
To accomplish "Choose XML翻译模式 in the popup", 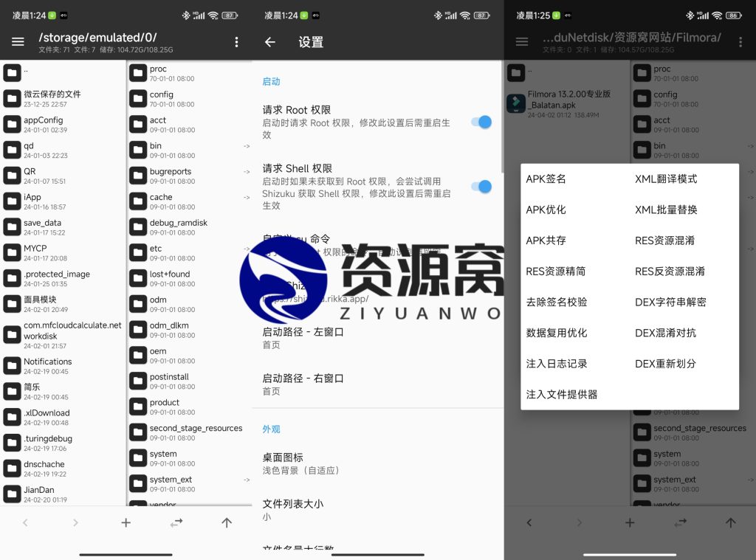I will point(666,179).
